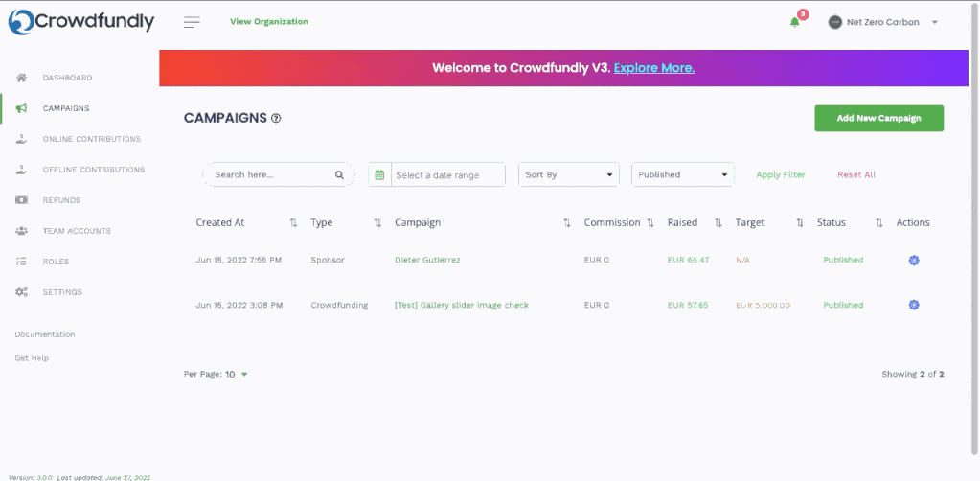The image size is (980, 481).
Task: Click the Dashboard home icon
Action: click(21, 78)
